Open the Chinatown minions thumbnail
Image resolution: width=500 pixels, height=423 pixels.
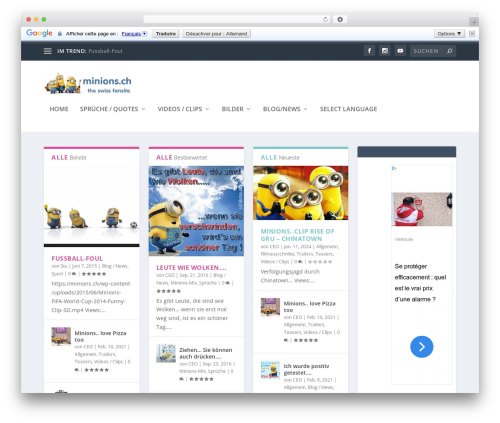coord(301,193)
